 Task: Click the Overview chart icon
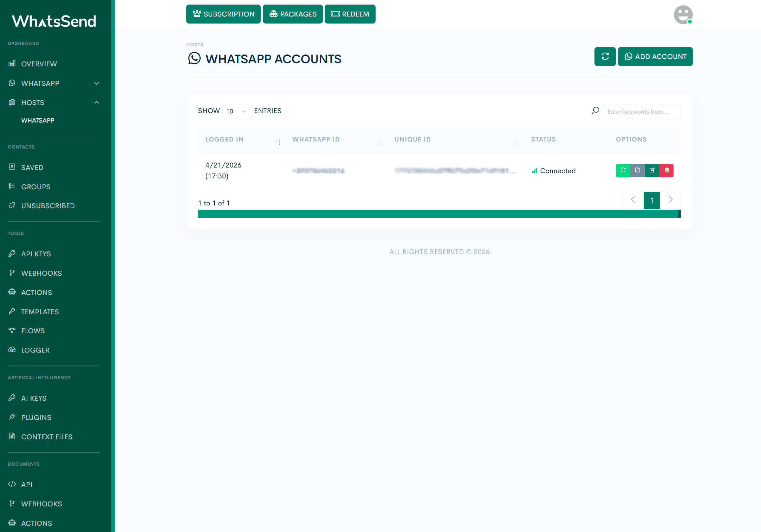tap(12, 63)
